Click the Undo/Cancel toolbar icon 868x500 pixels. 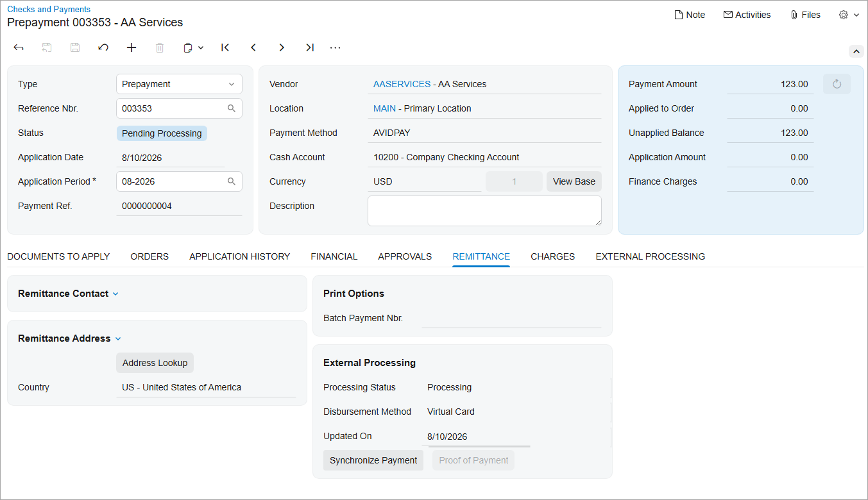coord(103,47)
